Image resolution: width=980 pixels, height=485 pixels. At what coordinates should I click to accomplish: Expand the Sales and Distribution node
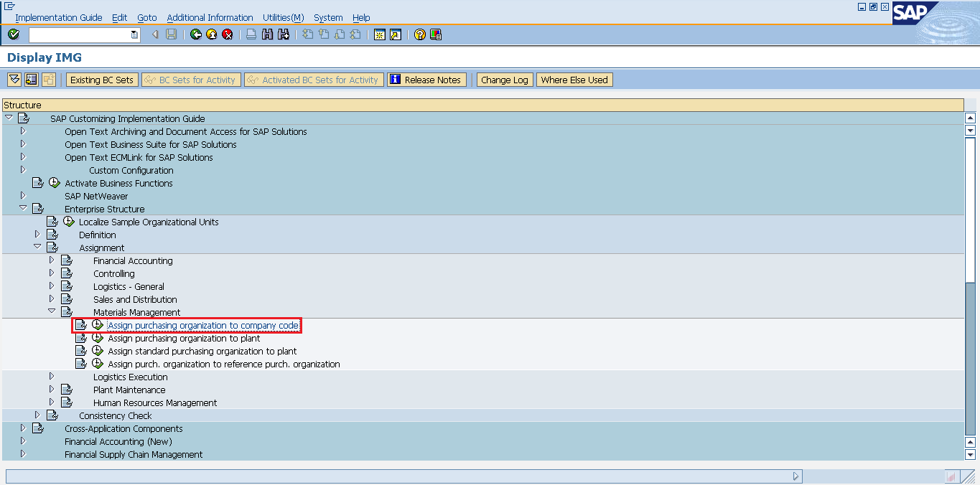coord(52,299)
